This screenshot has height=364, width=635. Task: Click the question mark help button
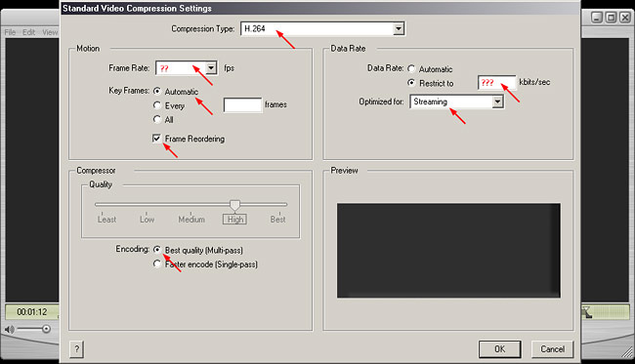pos(76,348)
